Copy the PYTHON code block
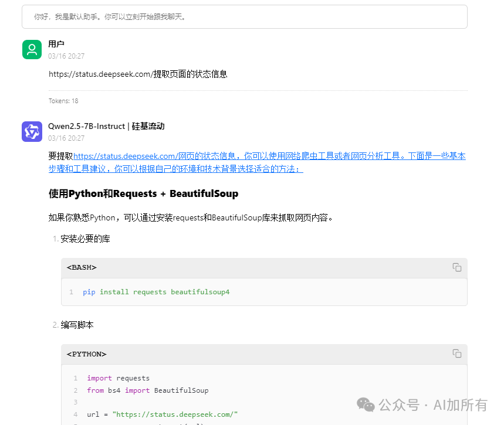Screen dimensions: 504x425 [456, 353]
